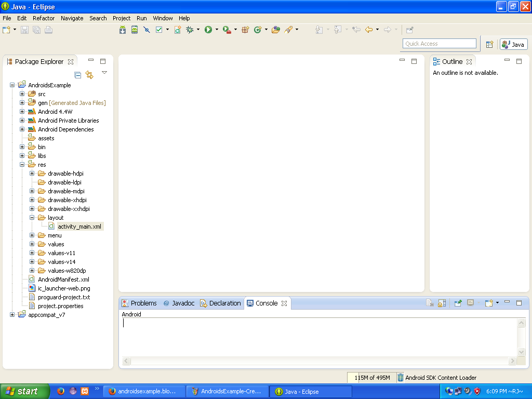
Task: Open the File menu
Action: click(7, 18)
